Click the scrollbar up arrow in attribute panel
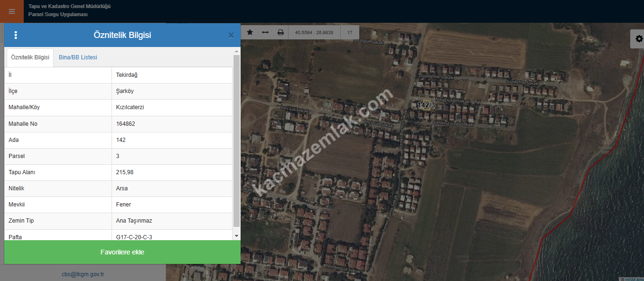Image resolution: width=644 pixels, height=281 pixels. [236, 51]
